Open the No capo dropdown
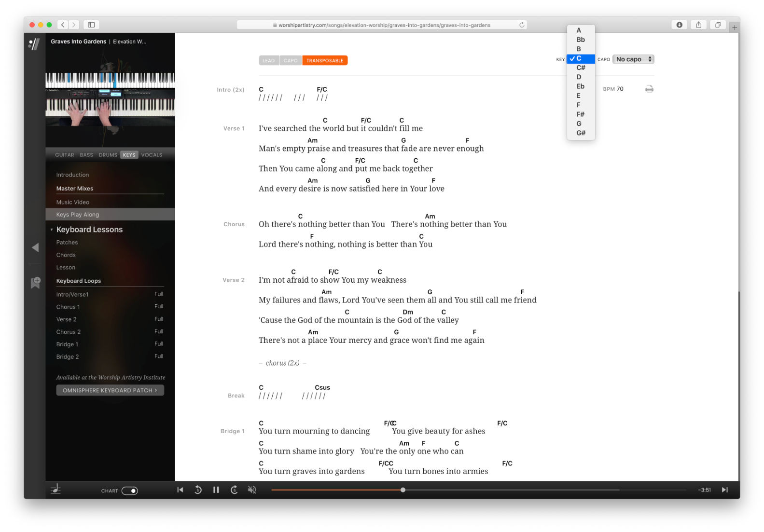 pos(633,59)
